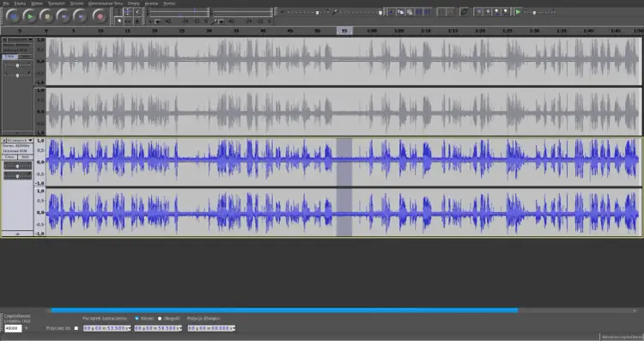Select the Time Shift tool
Viewport: 644px width, 341px height.
coord(128,21)
